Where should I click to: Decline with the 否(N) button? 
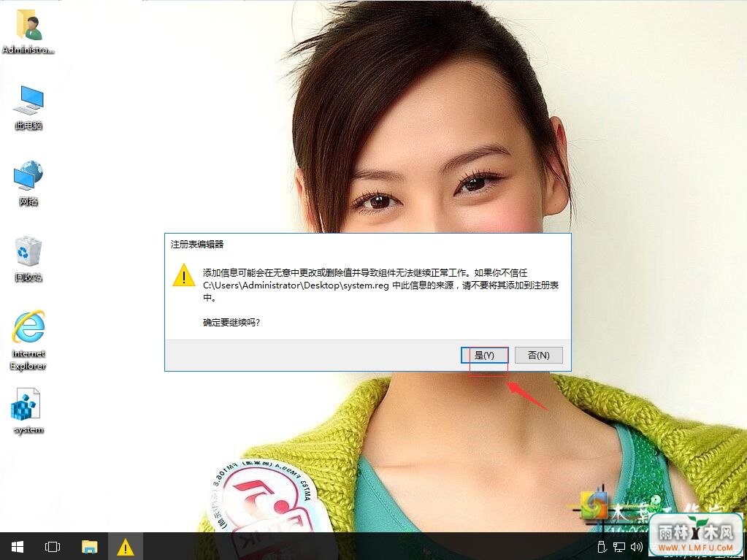pos(539,356)
